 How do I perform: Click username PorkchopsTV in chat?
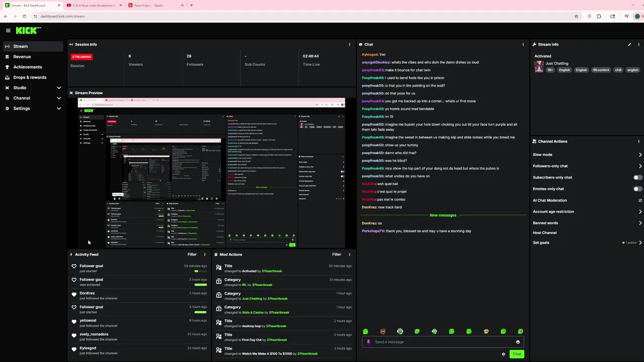[x=373, y=231]
